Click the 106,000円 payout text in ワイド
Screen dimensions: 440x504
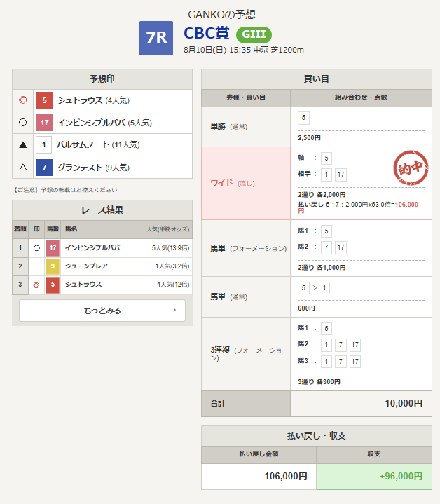click(406, 205)
